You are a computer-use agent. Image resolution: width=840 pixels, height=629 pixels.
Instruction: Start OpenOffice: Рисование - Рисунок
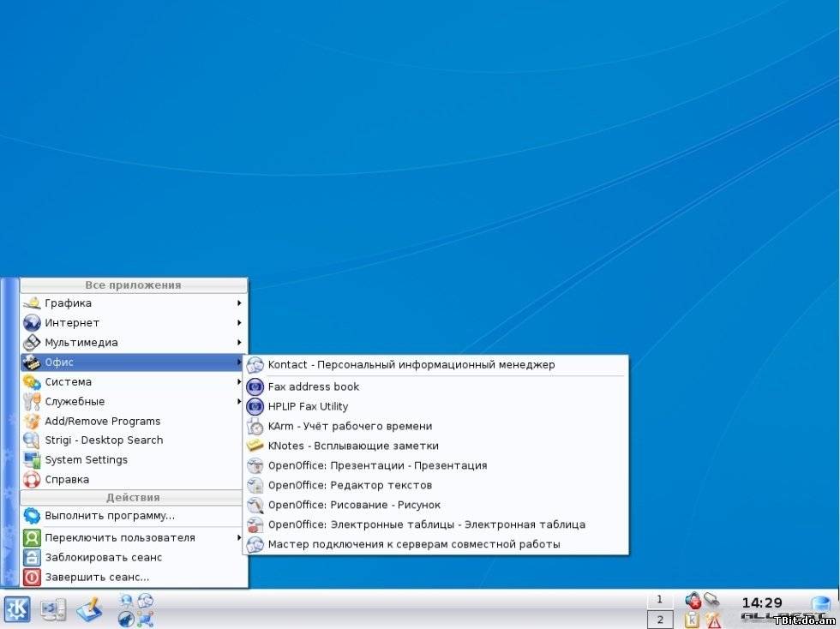pyautogui.click(x=436, y=506)
